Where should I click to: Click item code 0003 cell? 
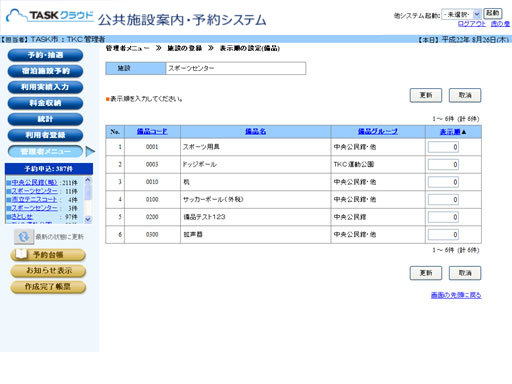152,164
